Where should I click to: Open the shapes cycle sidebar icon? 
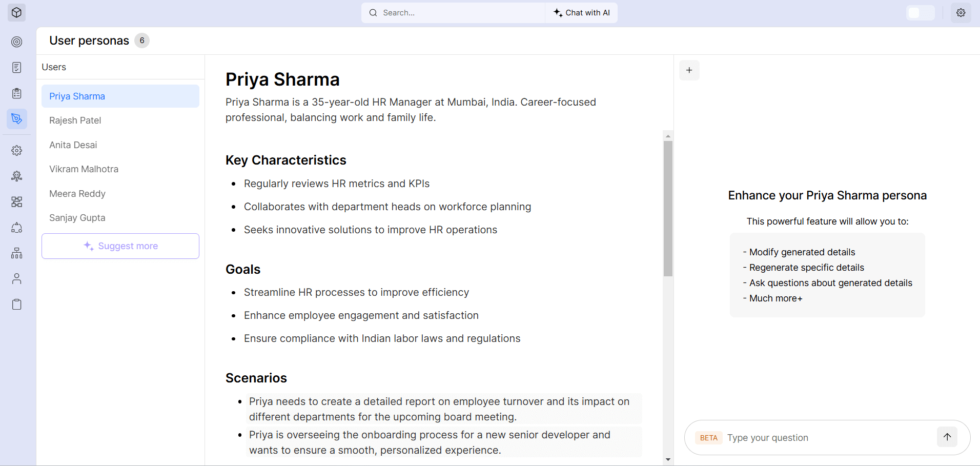click(17, 227)
